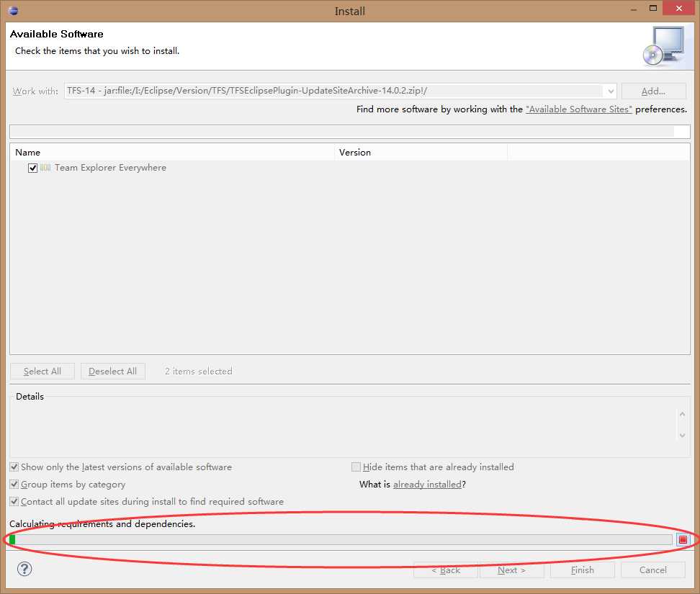Uncheck Team Explorer Everywhere checkbox
Viewport: 700px width, 594px height.
(32, 168)
